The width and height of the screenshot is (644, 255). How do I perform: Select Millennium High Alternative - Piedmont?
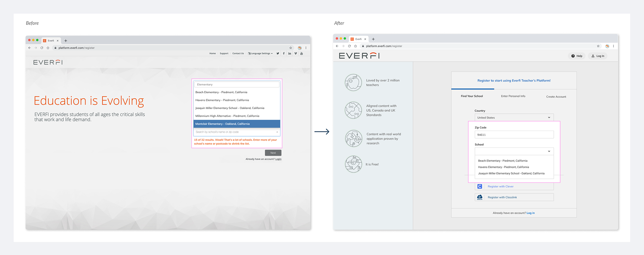coord(237,116)
